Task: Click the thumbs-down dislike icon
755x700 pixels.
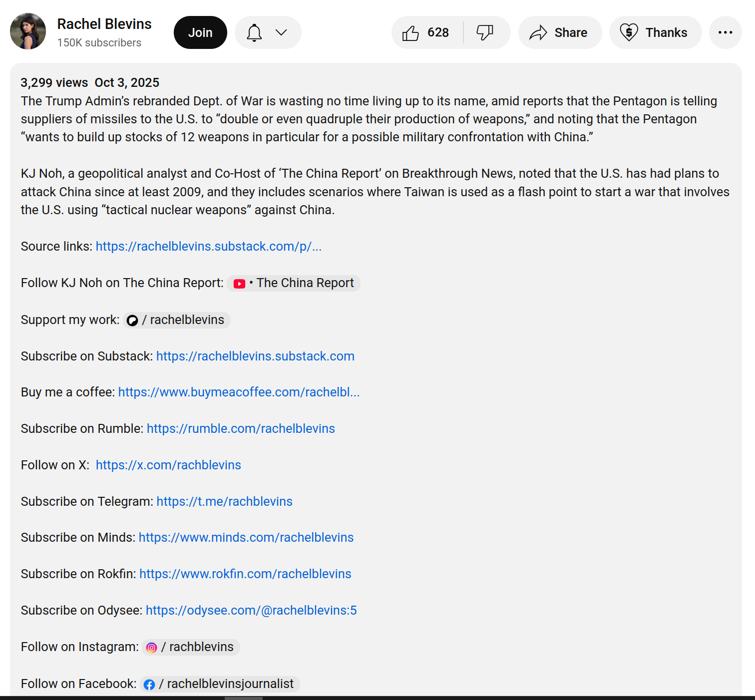Action: pyautogui.click(x=485, y=33)
